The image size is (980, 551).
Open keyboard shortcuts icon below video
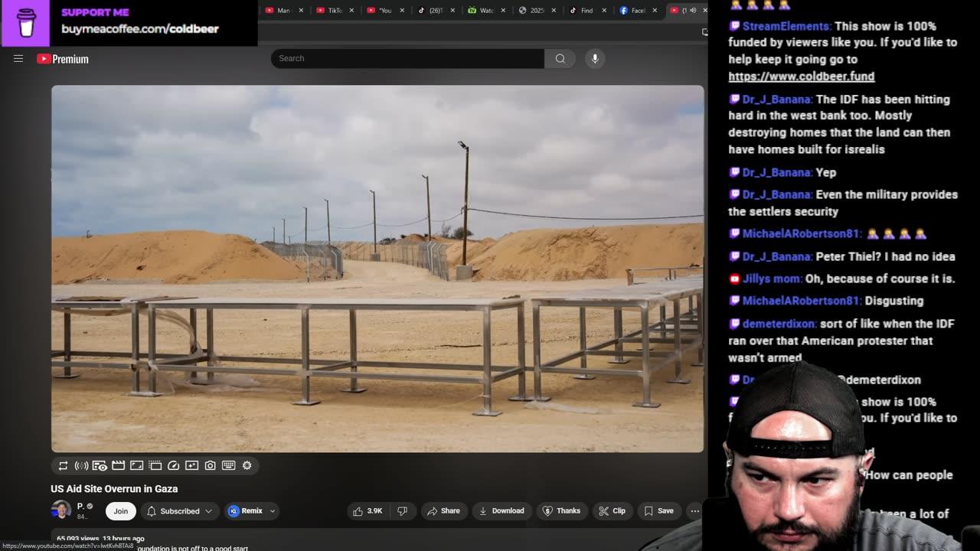pyautogui.click(x=228, y=465)
